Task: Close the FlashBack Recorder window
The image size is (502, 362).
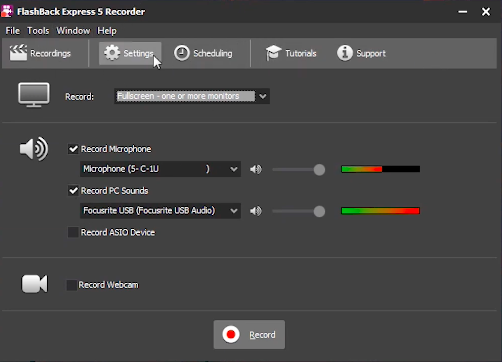Action: tap(486, 12)
